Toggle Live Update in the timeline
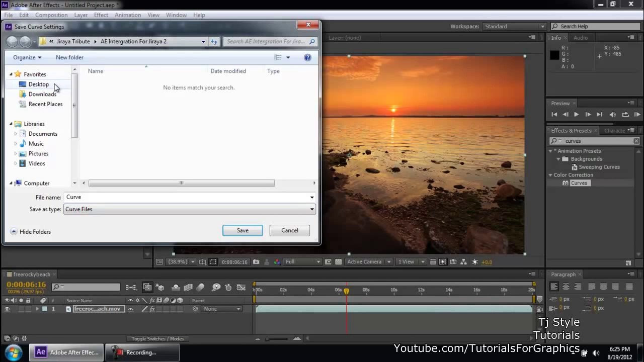The width and height of the screenshot is (644, 362). click(x=147, y=288)
